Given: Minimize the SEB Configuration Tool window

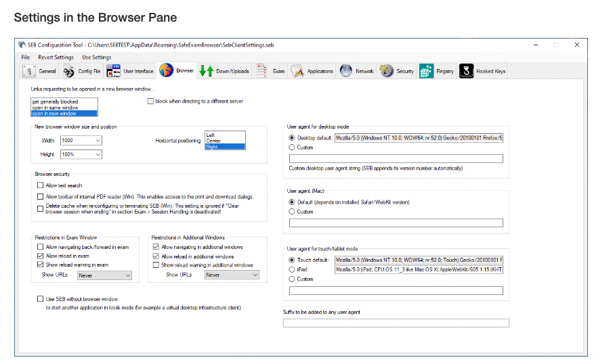Looking at the screenshot, I should coord(536,45).
